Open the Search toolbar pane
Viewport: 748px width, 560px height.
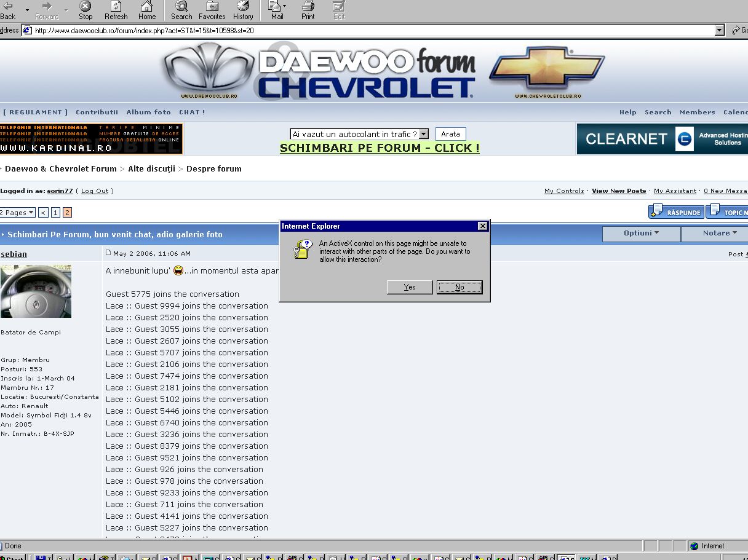181,10
